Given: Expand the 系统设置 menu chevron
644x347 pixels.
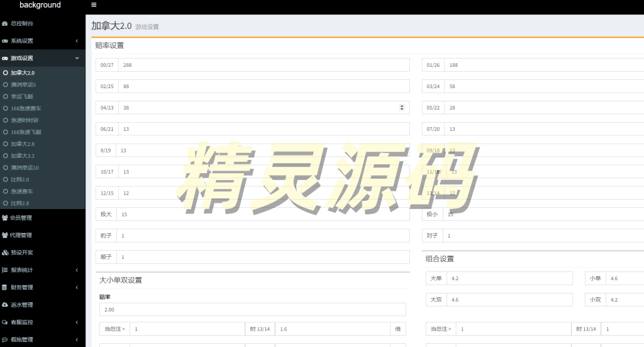Looking at the screenshot, I should coord(77,41).
